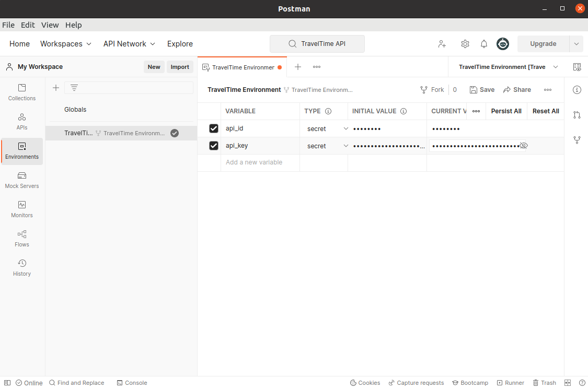Viewport: 588px width, 389px height.
Task: Open the Mock Servers panel
Action: (21, 180)
